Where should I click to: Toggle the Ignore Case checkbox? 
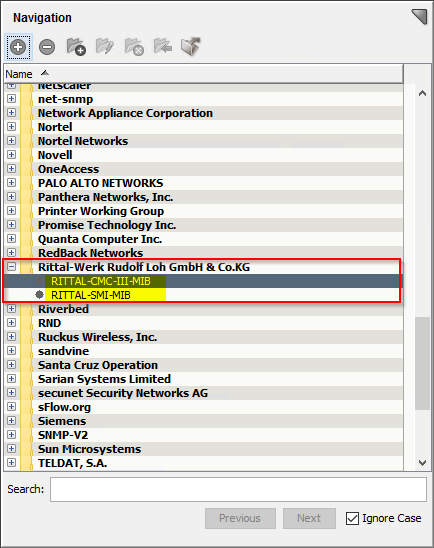click(x=352, y=518)
